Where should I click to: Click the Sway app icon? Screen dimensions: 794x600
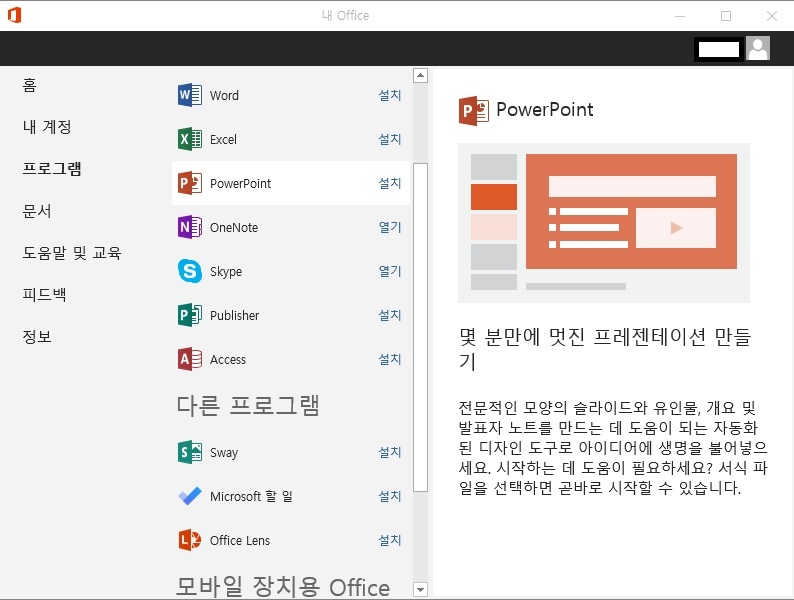[190, 452]
